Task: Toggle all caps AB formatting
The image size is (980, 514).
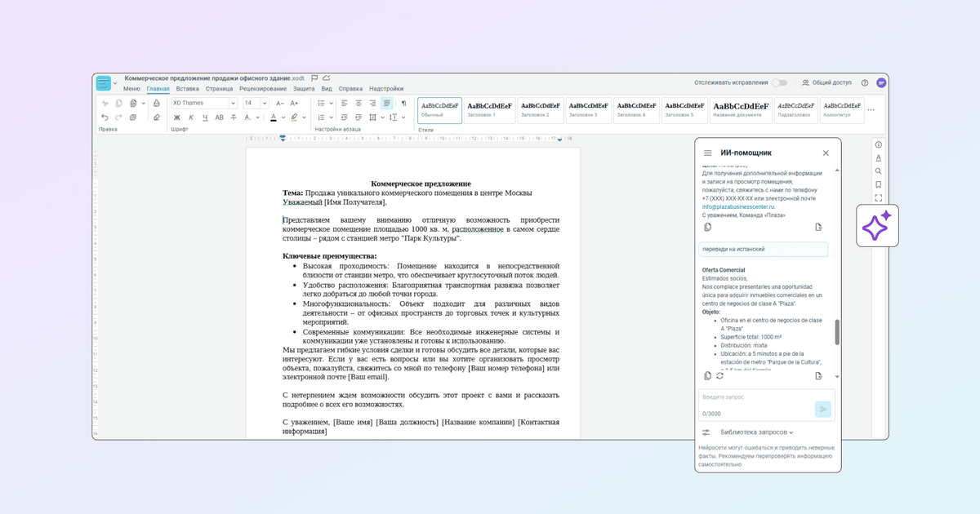Action: [x=219, y=117]
